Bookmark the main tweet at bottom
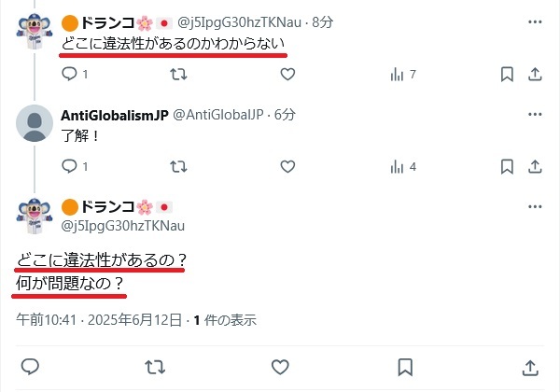Screen dimensions: 560x392 click(405, 367)
